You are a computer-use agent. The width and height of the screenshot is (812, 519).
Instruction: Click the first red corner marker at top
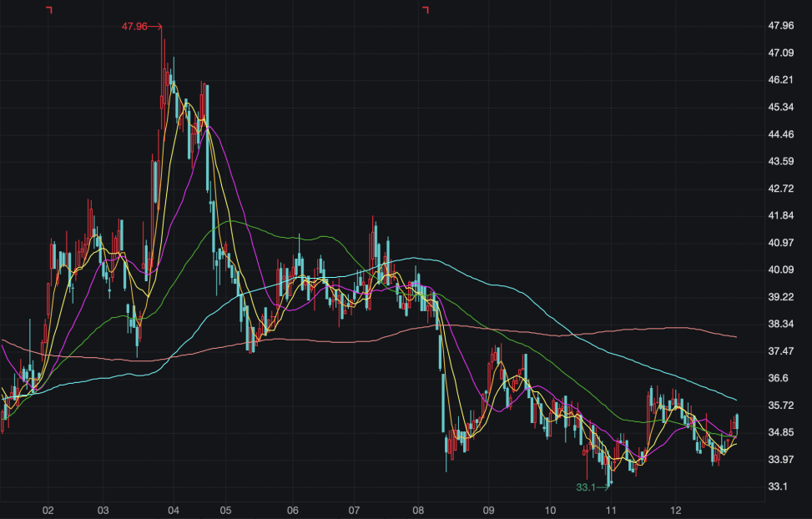tap(49, 9)
